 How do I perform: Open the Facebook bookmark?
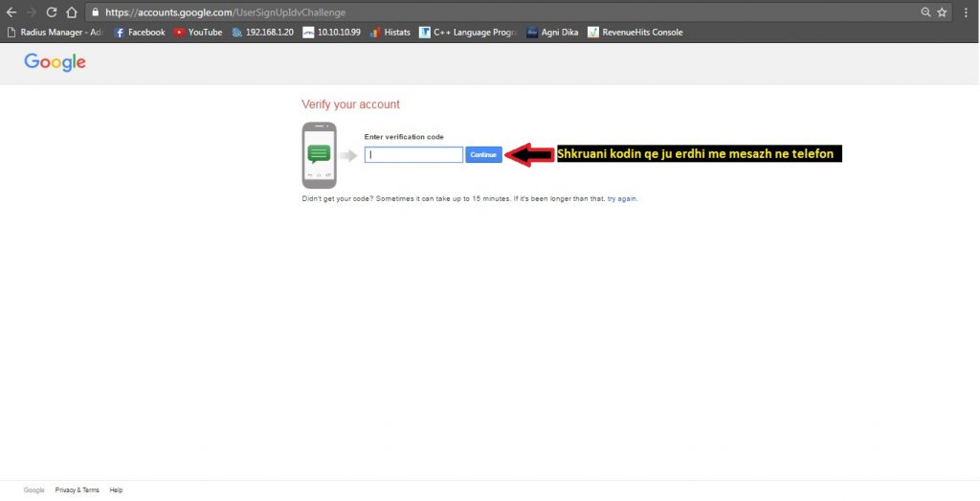140,33
